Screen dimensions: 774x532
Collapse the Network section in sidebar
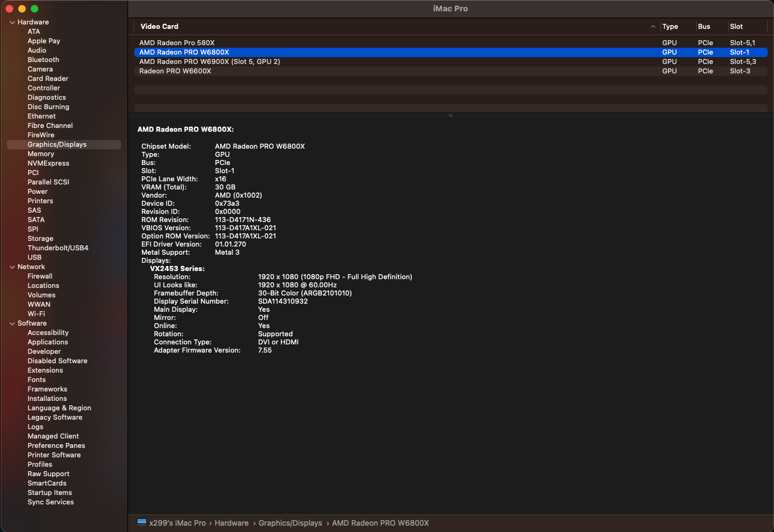(12, 267)
